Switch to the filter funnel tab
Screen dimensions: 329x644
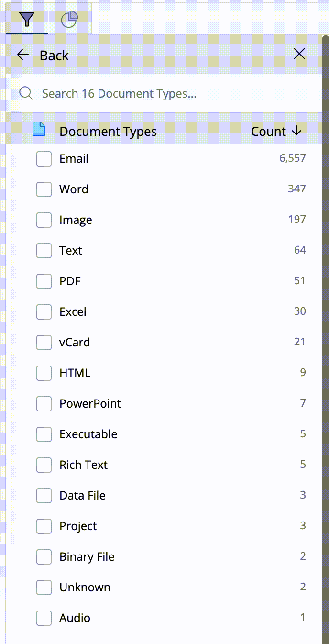(26, 19)
